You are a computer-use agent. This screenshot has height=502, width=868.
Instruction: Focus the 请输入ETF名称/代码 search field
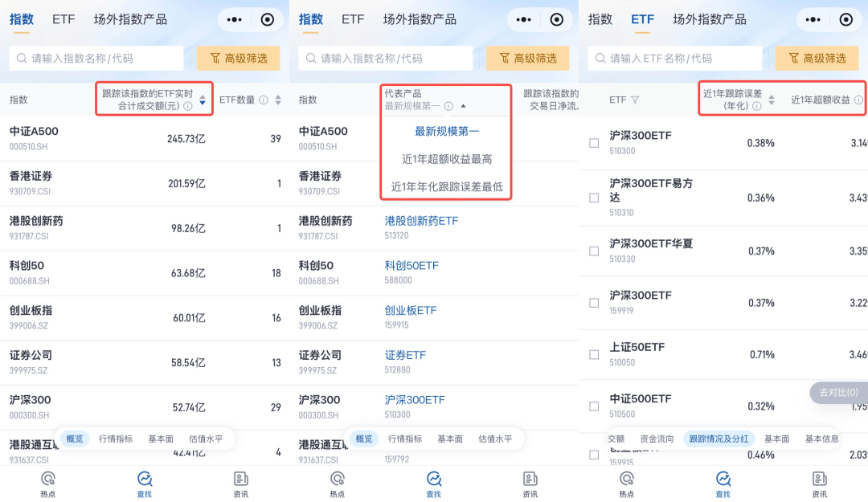tap(675, 58)
